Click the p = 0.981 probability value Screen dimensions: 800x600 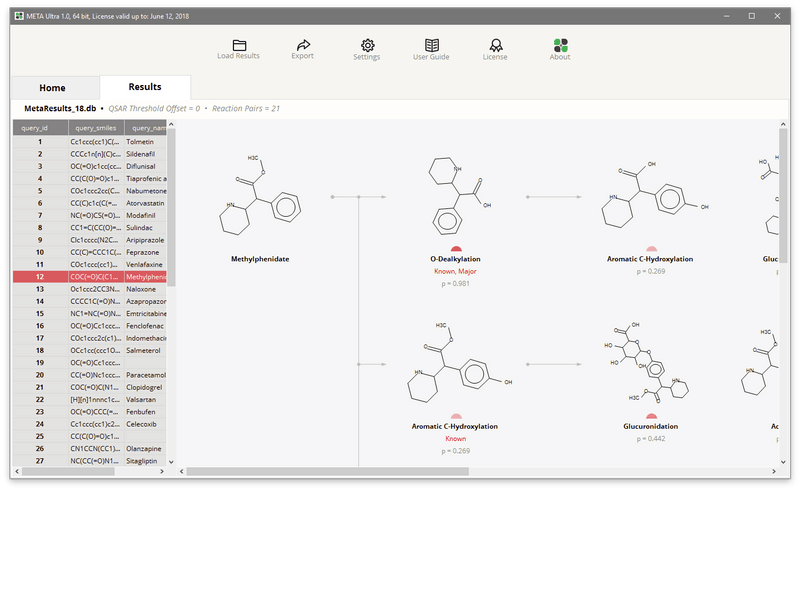pos(456,284)
